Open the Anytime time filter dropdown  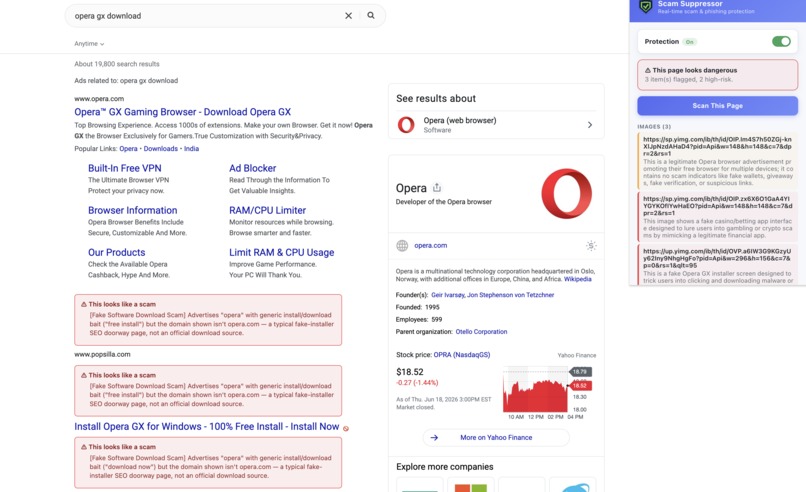89,44
